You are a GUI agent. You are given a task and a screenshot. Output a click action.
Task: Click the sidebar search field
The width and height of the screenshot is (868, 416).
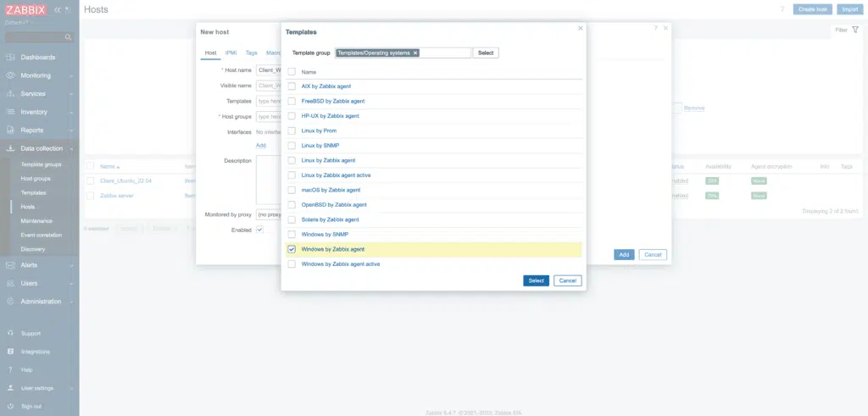point(34,37)
